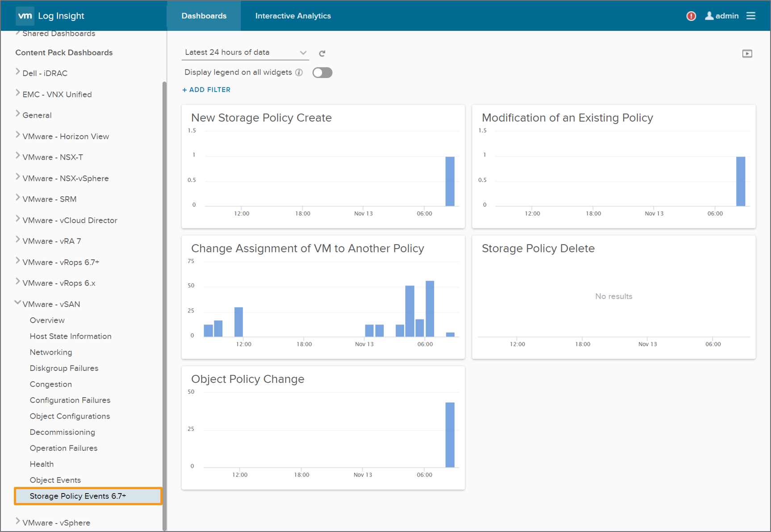Click the admin username label
This screenshot has height=532, width=771.
[x=727, y=16]
